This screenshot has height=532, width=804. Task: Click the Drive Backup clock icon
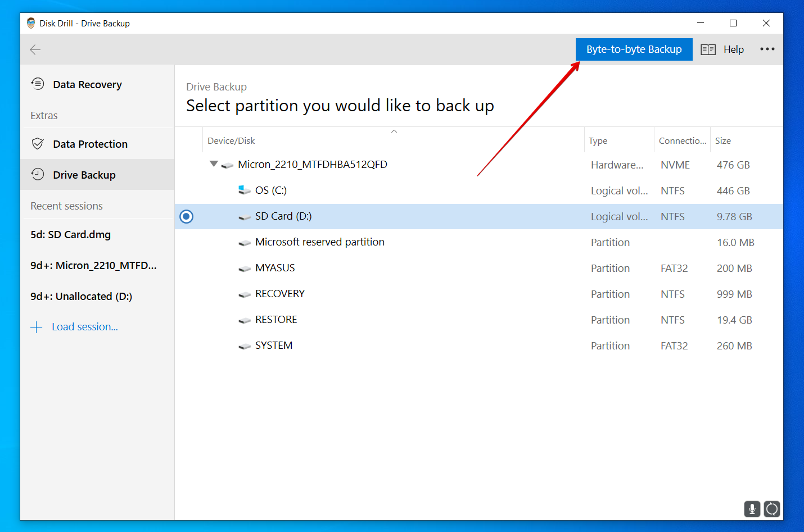(x=38, y=174)
